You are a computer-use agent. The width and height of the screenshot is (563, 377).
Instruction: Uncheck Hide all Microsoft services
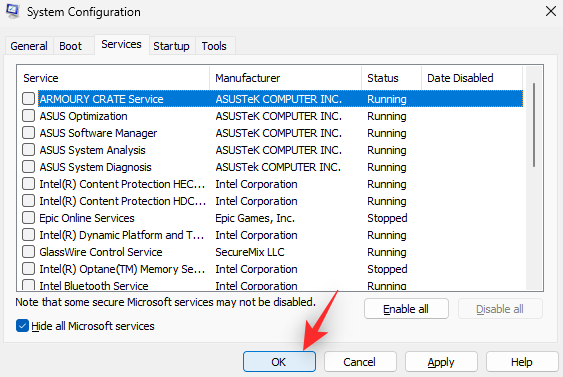tap(22, 326)
